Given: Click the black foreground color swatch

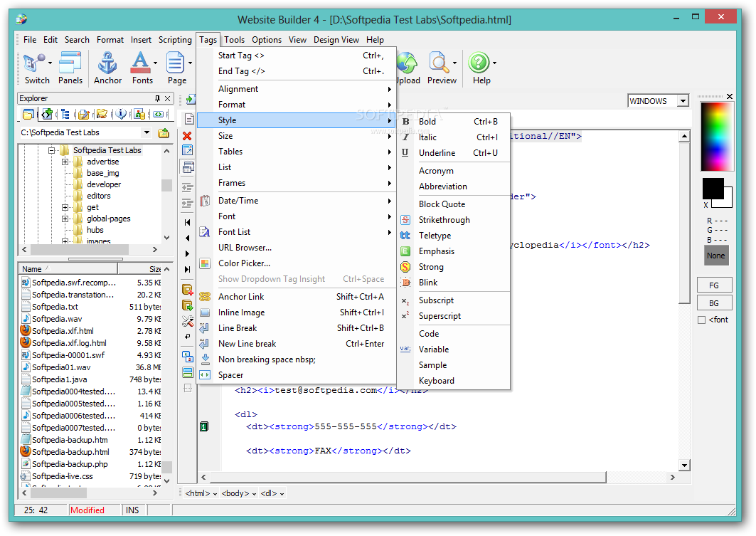Looking at the screenshot, I should pos(713,188).
